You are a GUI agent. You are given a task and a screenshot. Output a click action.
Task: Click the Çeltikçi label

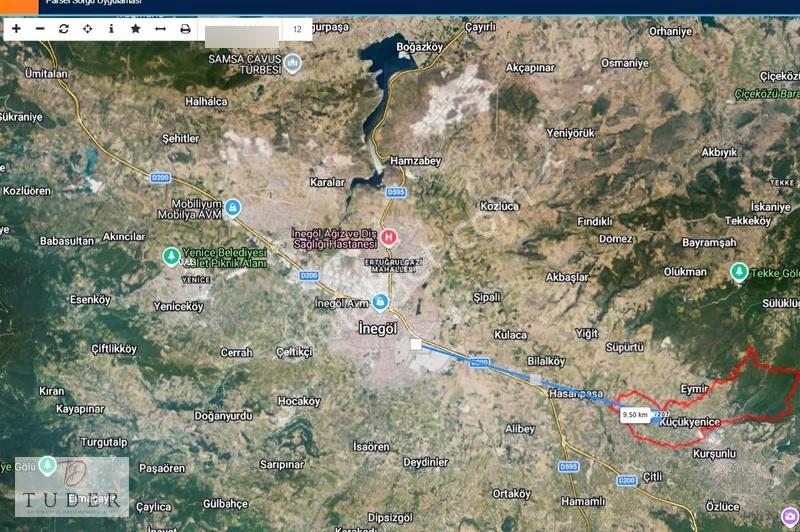pos(294,352)
